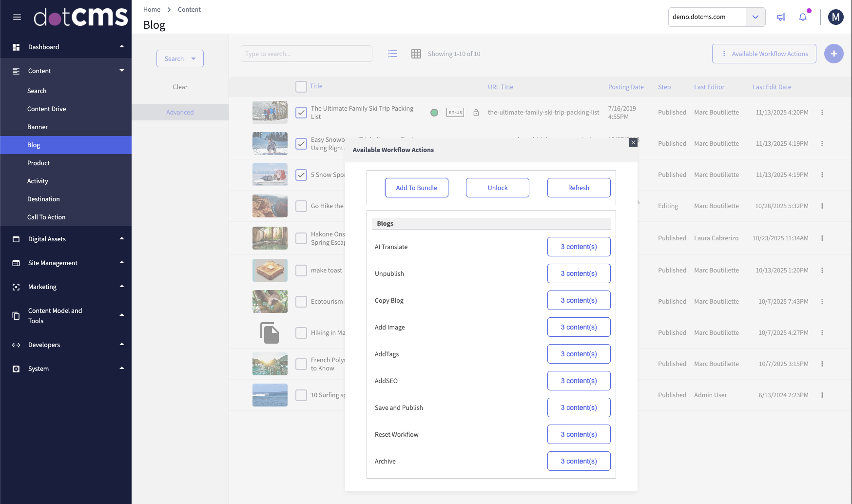Open row options for 10 Surfing spots entry
This screenshot has height=504, width=852.
823,395
